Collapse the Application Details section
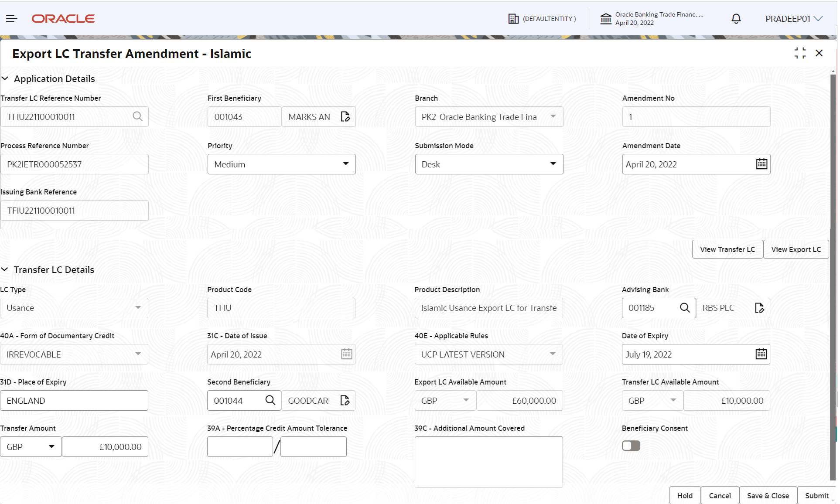 click(5, 78)
